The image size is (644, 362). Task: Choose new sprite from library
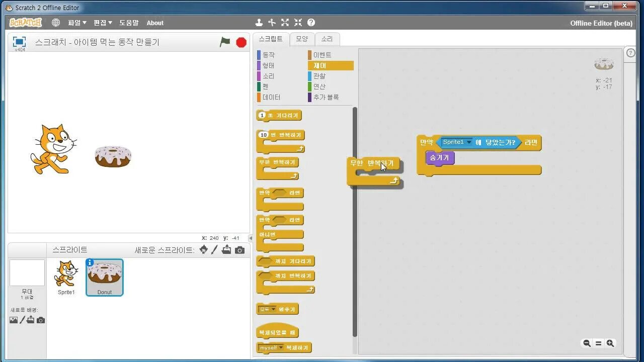[x=204, y=249]
